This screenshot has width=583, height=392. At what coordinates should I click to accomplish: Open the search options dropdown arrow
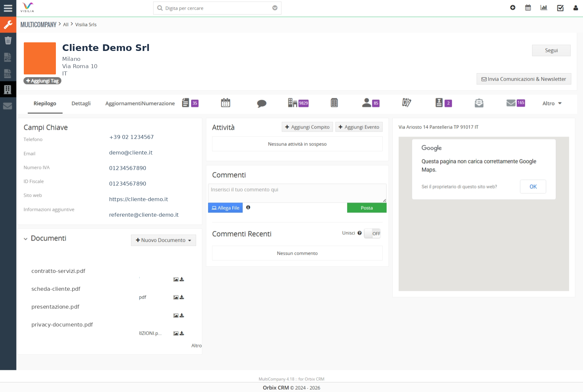(275, 8)
